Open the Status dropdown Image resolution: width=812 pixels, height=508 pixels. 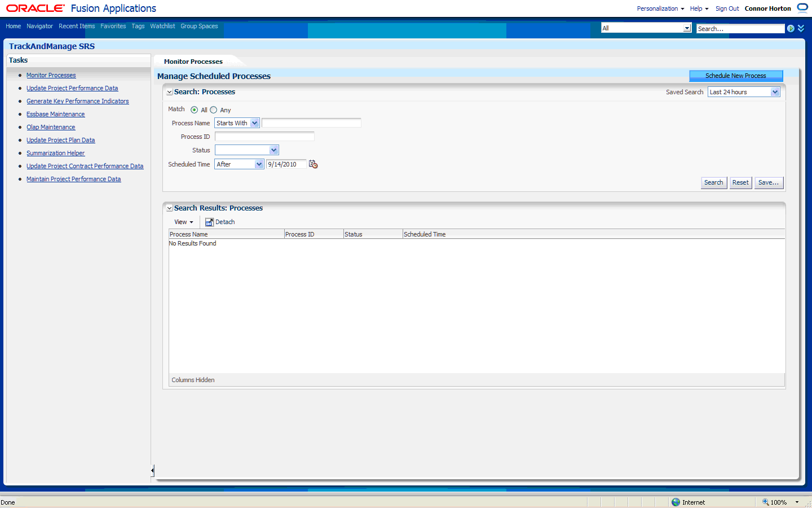point(273,150)
